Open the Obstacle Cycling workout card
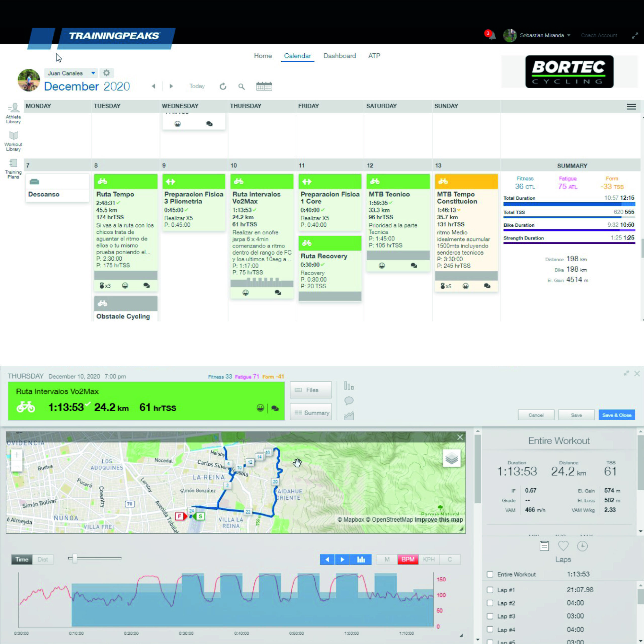The width and height of the screenshot is (644, 644). [x=126, y=309]
